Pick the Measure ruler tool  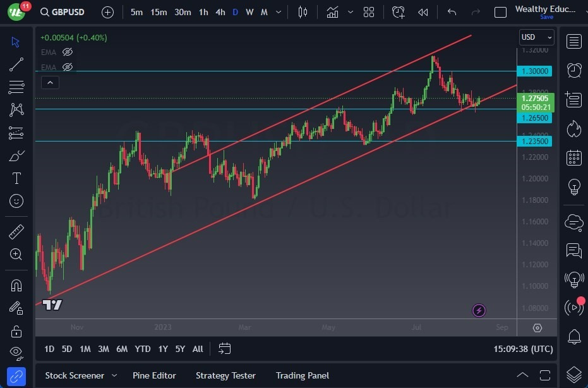click(x=16, y=232)
